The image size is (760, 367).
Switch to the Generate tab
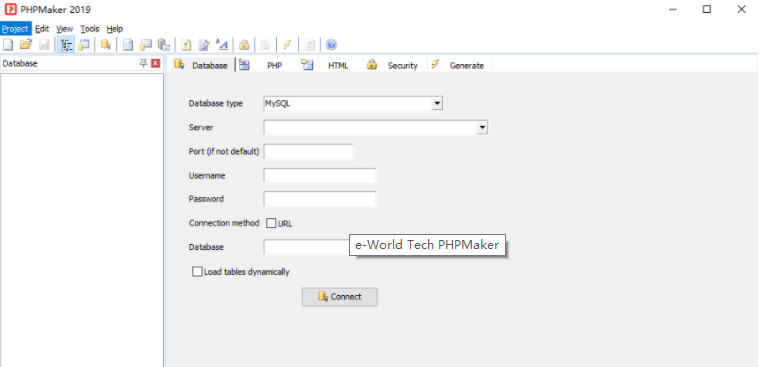[459, 65]
